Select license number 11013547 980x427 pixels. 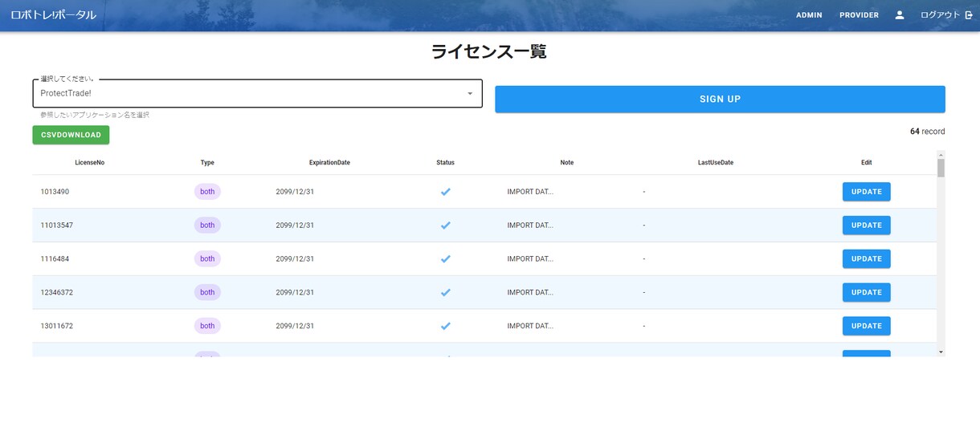coord(56,226)
